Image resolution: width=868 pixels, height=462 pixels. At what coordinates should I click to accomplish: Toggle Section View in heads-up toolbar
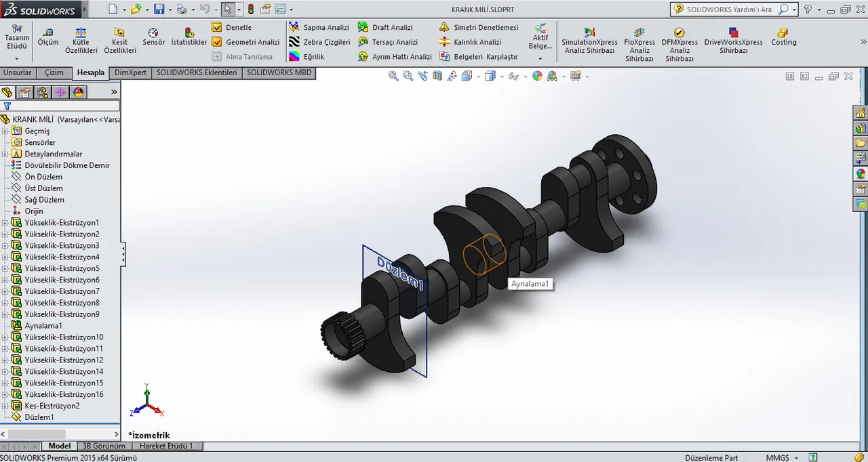pos(437,76)
